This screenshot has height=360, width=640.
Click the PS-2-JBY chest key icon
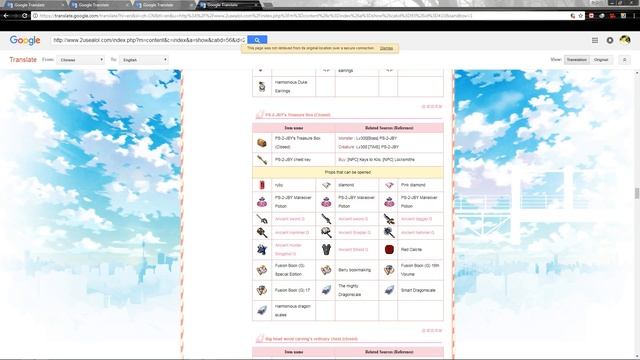click(x=262, y=160)
